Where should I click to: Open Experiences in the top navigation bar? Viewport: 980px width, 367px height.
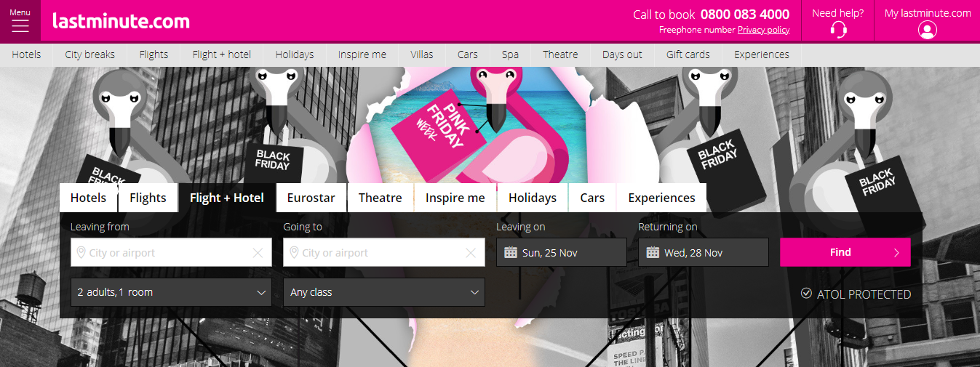(x=762, y=55)
